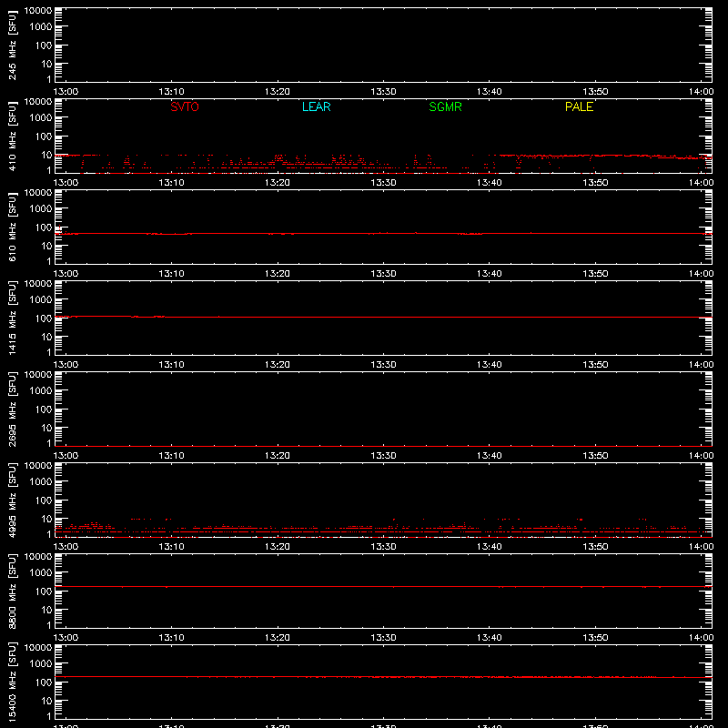This screenshot has width=728, height=728.
Task: Click the yellow PALE station label
Action: tap(579, 106)
